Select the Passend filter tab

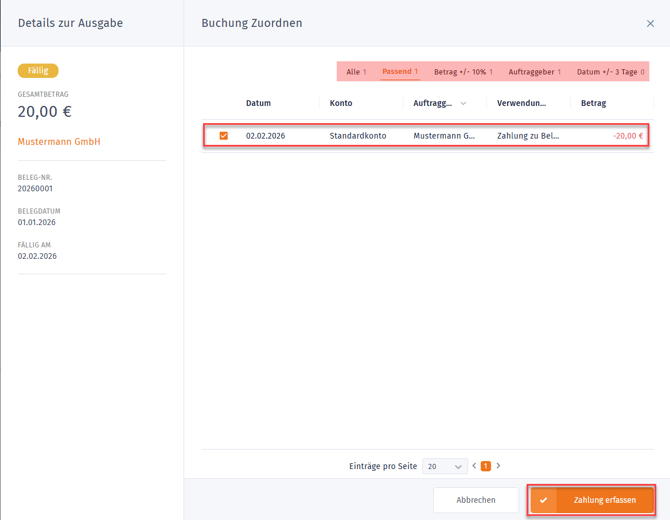click(400, 72)
